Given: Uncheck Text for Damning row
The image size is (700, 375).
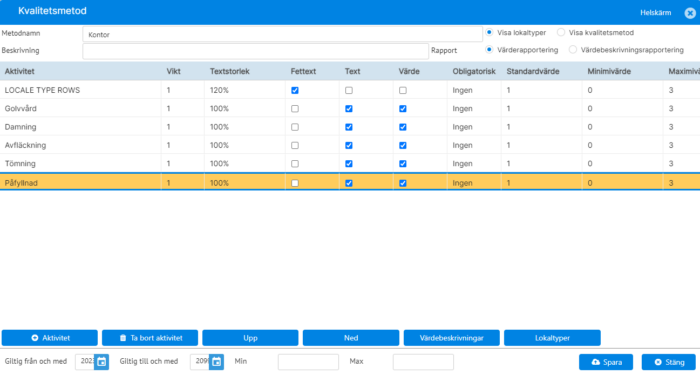Looking at the screenshot, I should 349,127.
